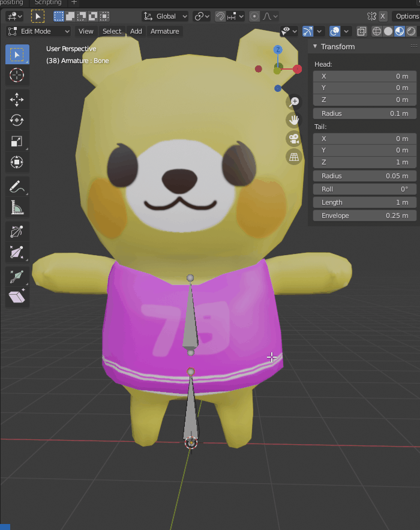
Task: Choose the Intersect selection mode icon
Action: coord(105,16)
